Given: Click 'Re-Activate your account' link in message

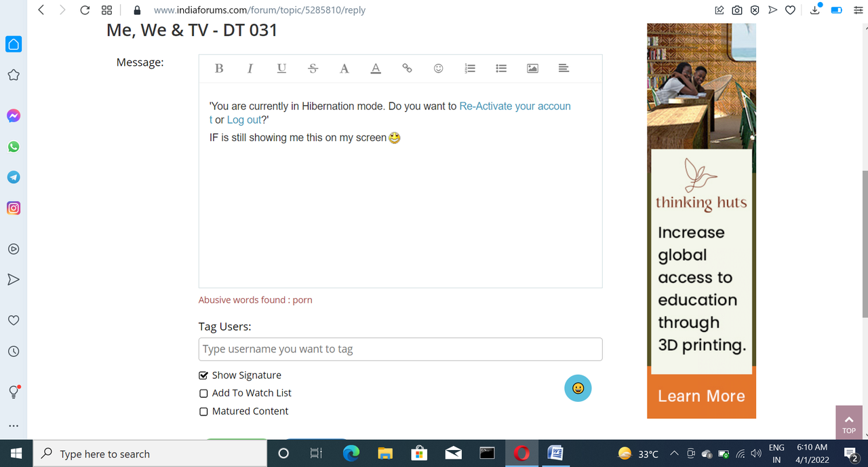Looking at the screenshot, I should [515, 107].
